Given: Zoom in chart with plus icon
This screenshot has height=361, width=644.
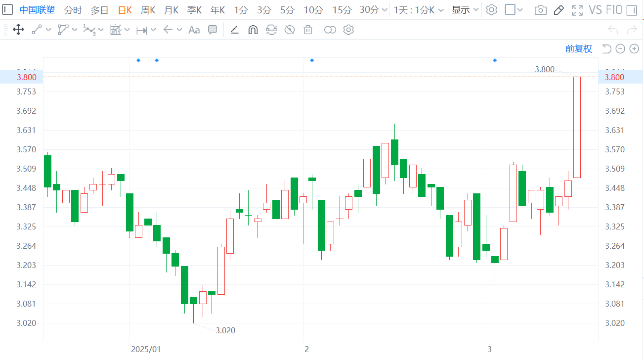Looking at the screenshot, I should click(x=634, y=48).
